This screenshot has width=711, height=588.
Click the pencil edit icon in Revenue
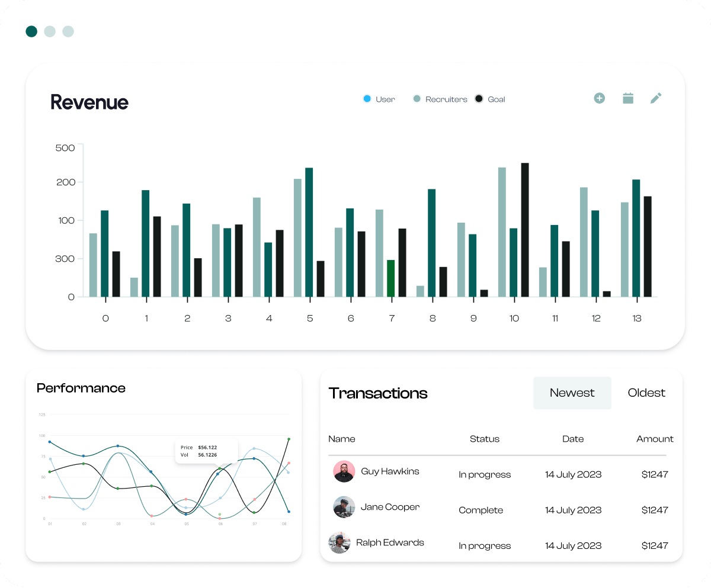(x=656, y=98)
